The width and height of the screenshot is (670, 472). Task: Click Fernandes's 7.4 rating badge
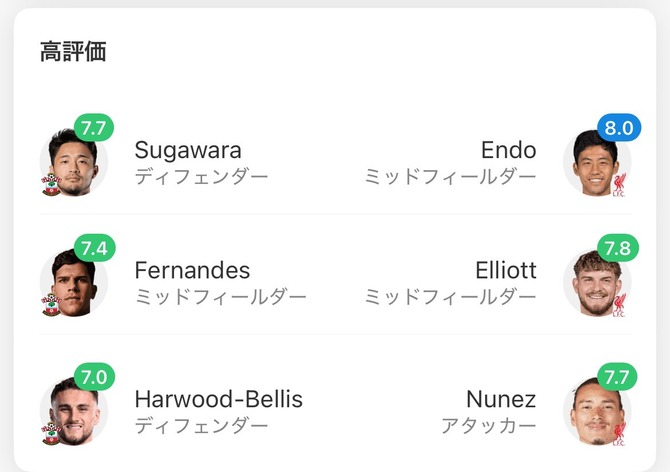95,249
